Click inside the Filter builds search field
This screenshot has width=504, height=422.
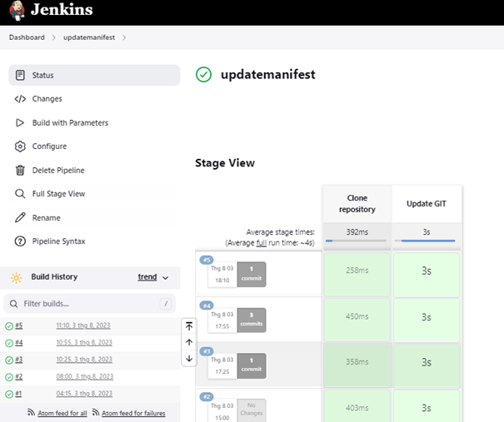pos(90,304)
